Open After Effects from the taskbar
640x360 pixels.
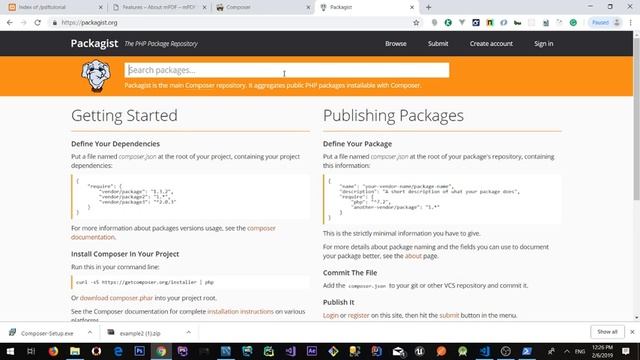[x=312, y=351]
